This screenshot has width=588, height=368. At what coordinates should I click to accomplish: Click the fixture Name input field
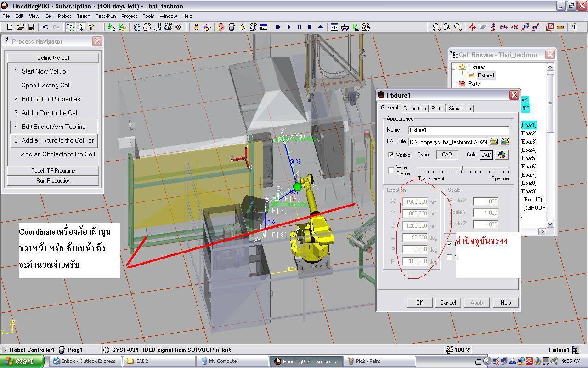pyautogui.click(x=459, y=130)
